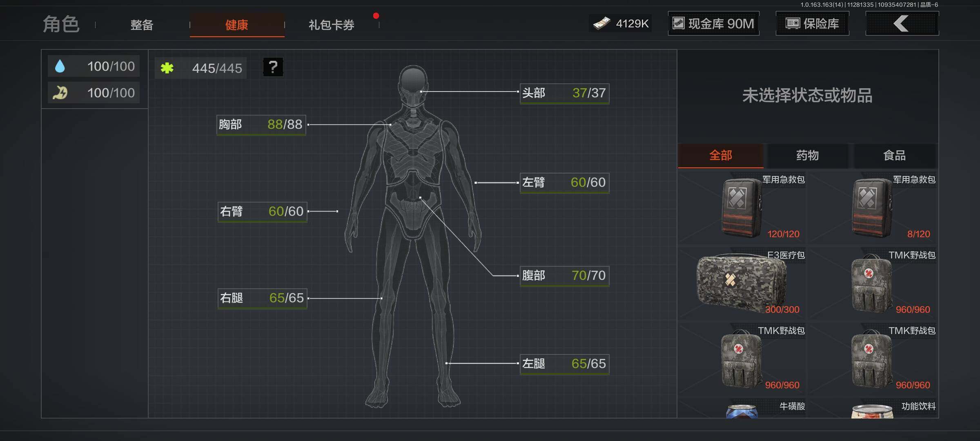Select TMK field pack beside E3 bag
980x441 pixels.
click(873, 283)
